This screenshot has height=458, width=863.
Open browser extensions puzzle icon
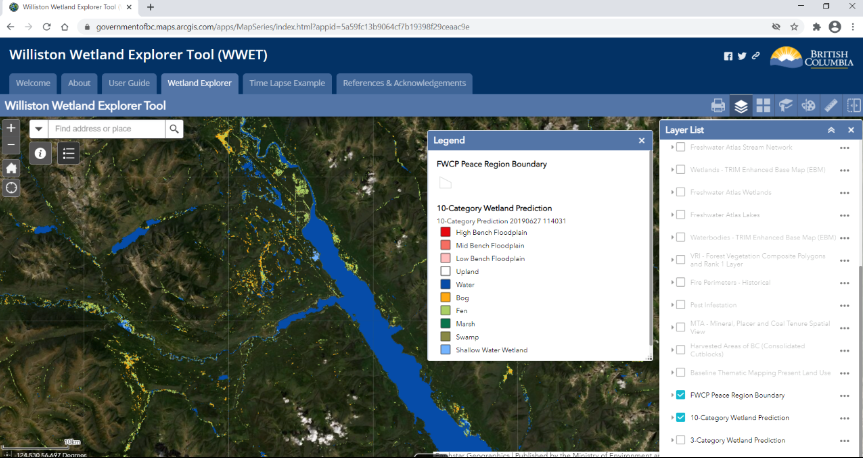click(x=816, y=27)
